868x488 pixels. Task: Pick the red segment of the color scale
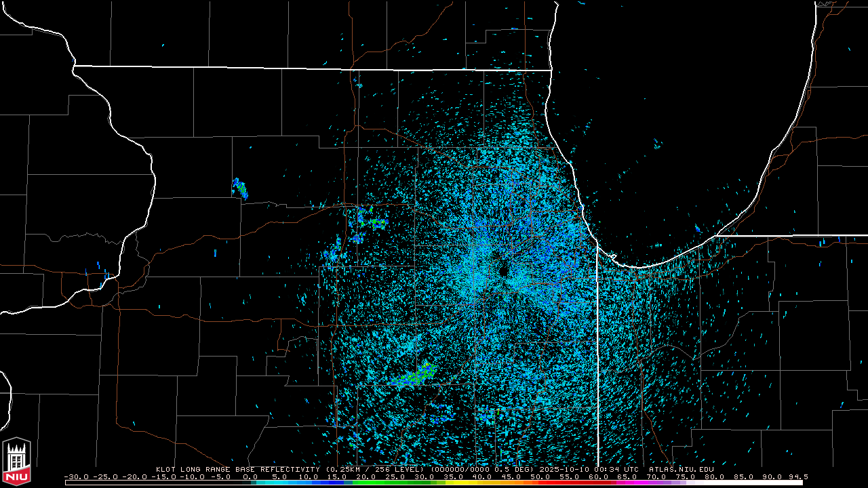pyautogui.click(x=583, y=483)
